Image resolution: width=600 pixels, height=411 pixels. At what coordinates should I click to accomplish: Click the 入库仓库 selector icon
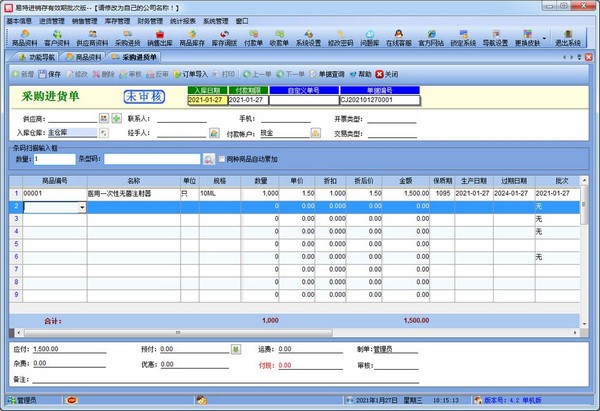[x=104, y=133]
